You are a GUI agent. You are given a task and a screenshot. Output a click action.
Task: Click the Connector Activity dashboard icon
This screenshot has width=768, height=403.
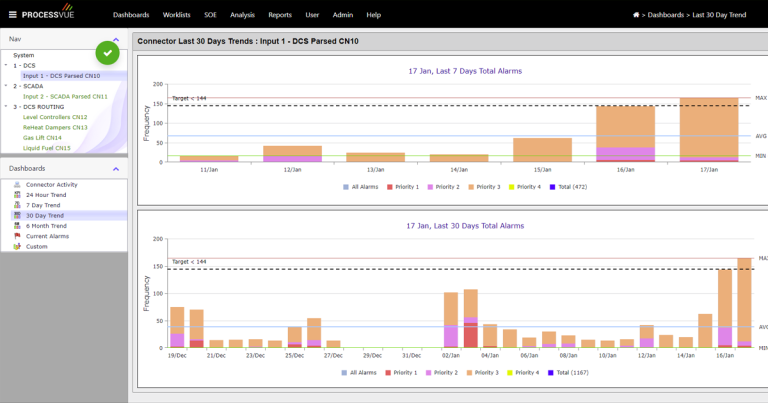click(17, 185)
